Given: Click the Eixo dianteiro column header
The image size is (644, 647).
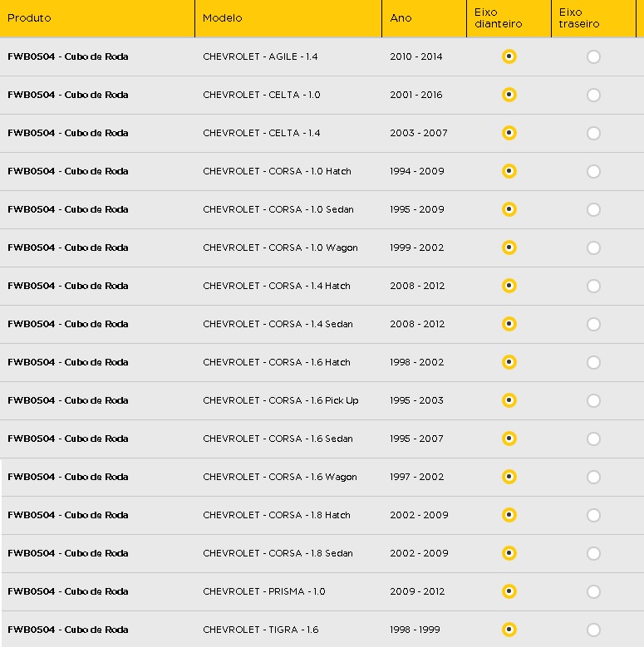Looking at the screenshot, I should point(509,18).
